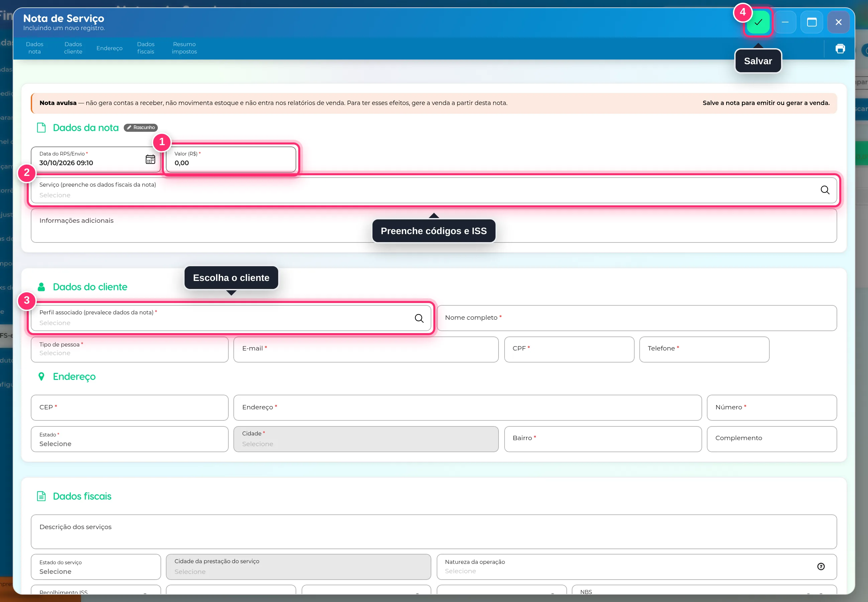
Task: Click the print icon in the header
Action: tap(840, 48)
